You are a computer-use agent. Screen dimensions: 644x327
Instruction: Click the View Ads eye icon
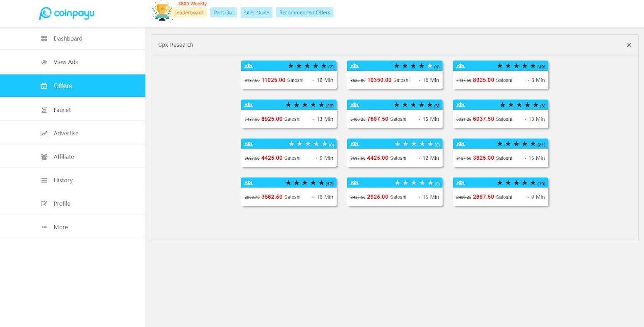coord(44,62)
